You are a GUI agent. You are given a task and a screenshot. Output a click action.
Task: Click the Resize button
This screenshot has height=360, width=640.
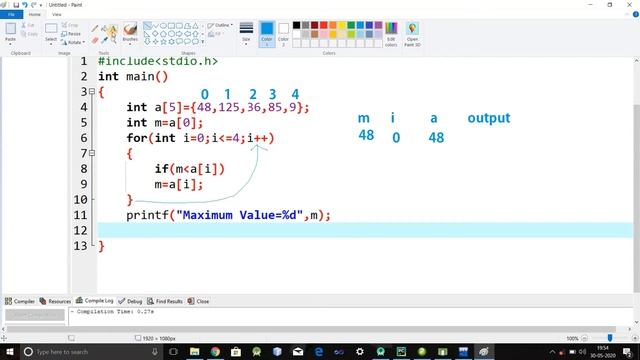pos(71,34)
